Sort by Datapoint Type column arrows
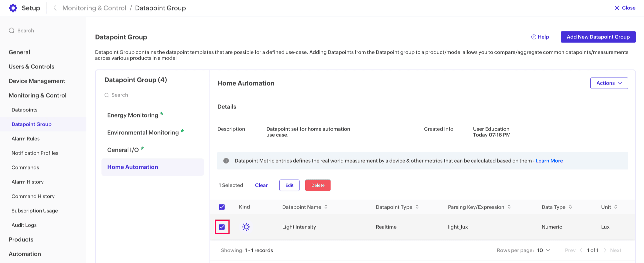Image resolution: width=644 pixels, height=263 pixels. pos(417,207)
